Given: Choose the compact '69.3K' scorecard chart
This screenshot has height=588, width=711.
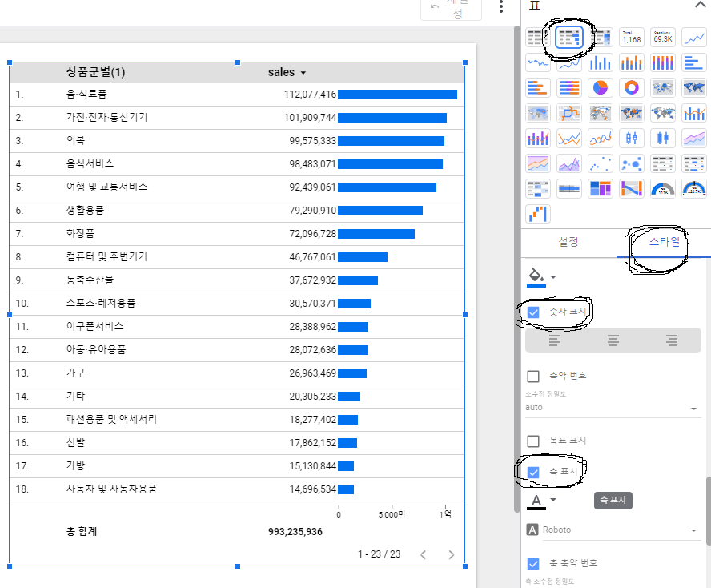Looking at the screenshot, I should (x=663, y=37).
